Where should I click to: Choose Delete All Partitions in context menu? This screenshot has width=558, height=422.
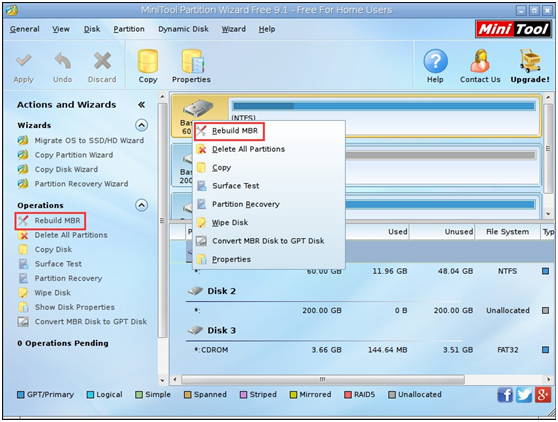(x=269, y=149)
